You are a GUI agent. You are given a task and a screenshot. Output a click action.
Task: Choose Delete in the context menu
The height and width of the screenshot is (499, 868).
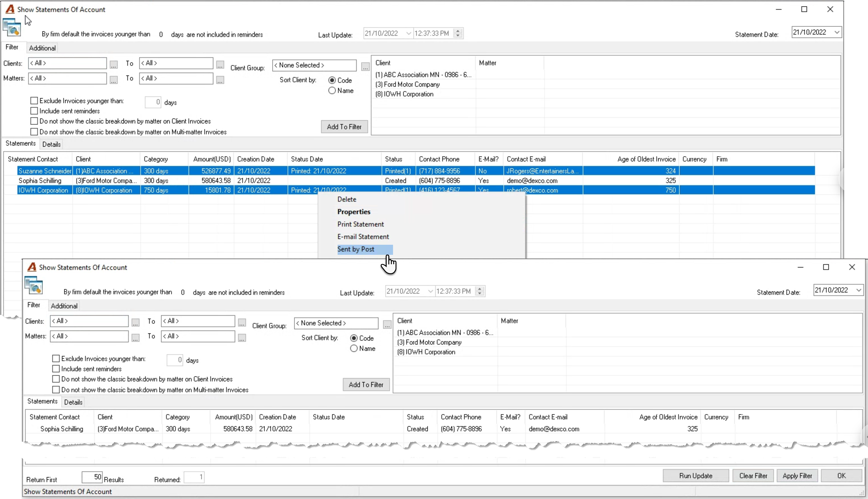tap(347, 199)
